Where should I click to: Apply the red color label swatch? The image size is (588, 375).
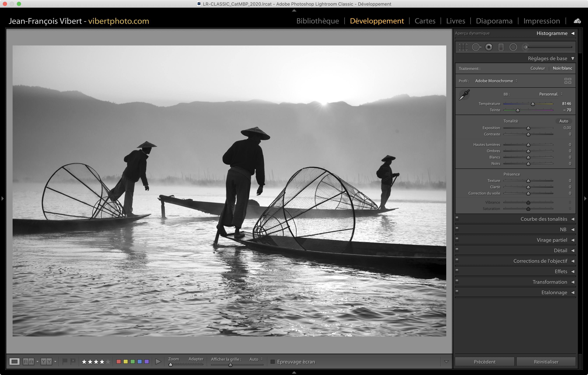click(x=119, y=362)
